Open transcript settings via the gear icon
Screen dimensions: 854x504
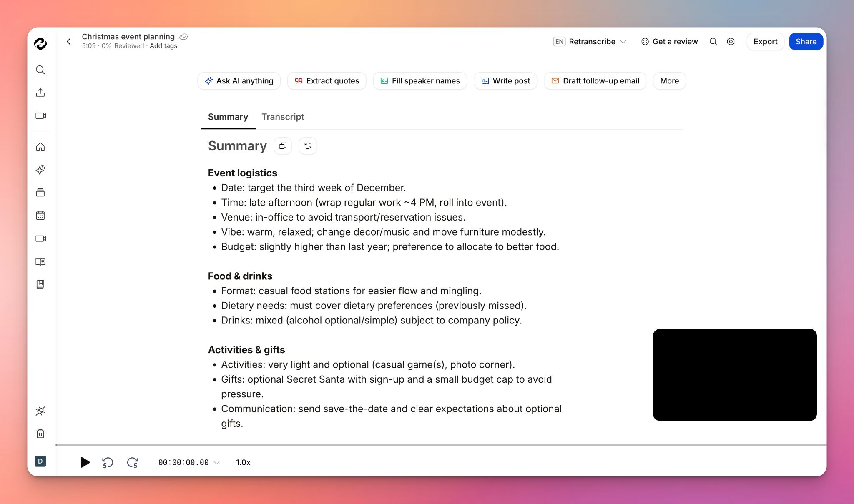(731, 41)
